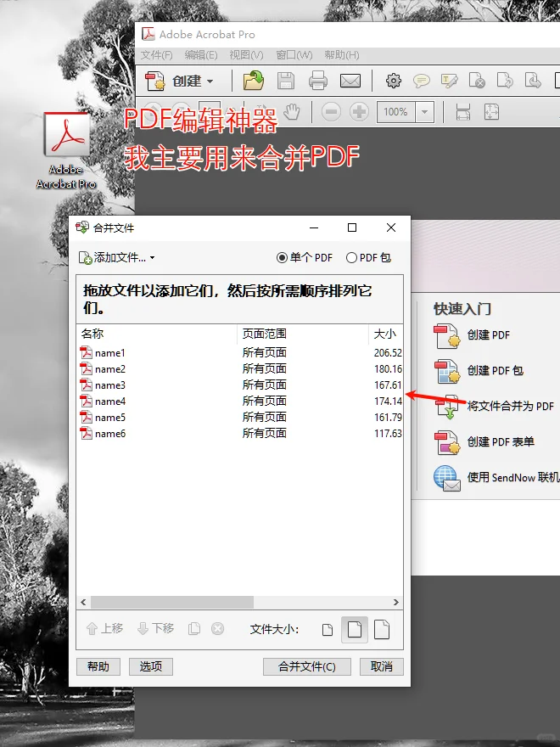Click the choose pages icon next to 下移
Viewport: 560px width, 747px height.
[x=194, y=629]
